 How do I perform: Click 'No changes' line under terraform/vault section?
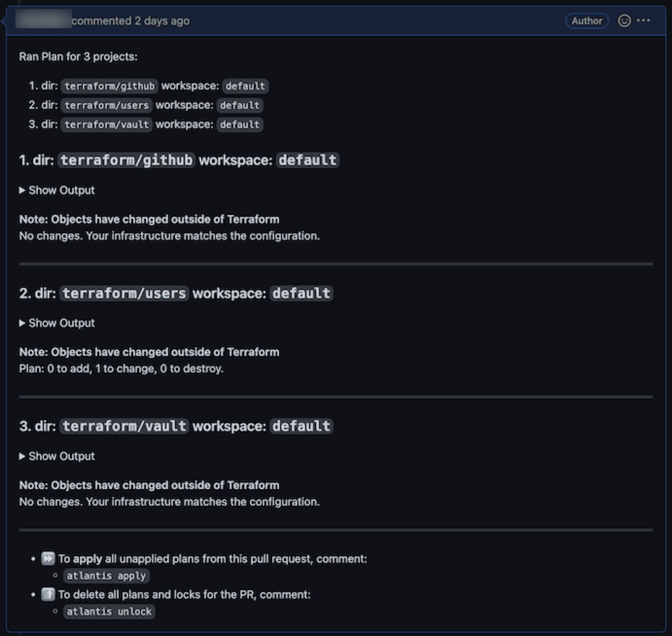tap(169, 502)
